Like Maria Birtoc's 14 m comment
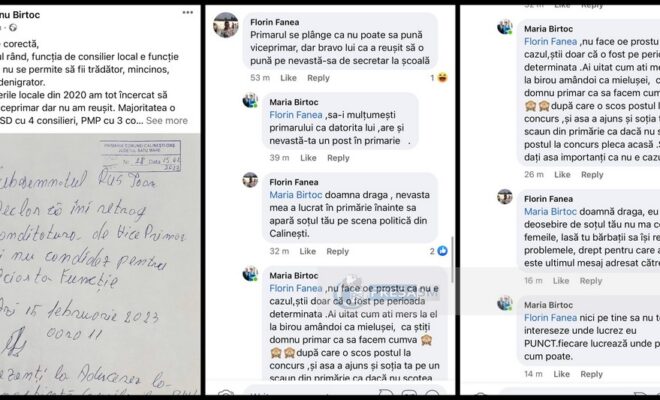This screenshot has height=400, width=660. tap(562, 374)
